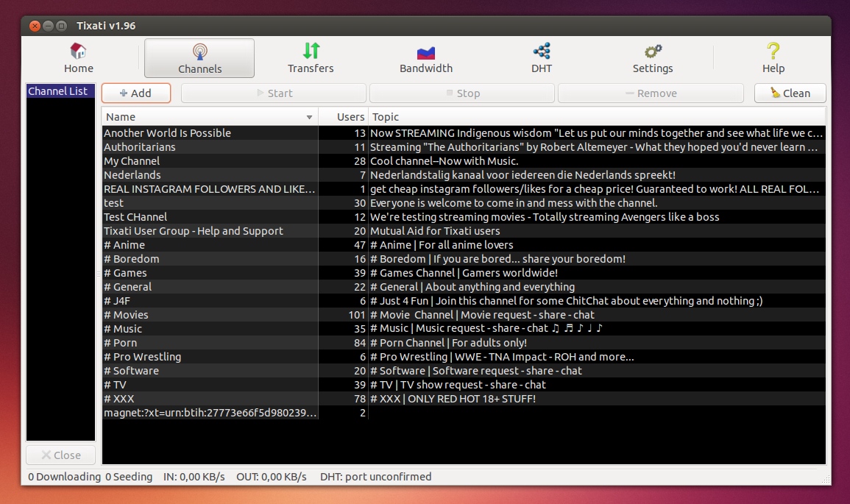Open Settings via the gears icon
This screenshot has width=850, height=504.
653,52
